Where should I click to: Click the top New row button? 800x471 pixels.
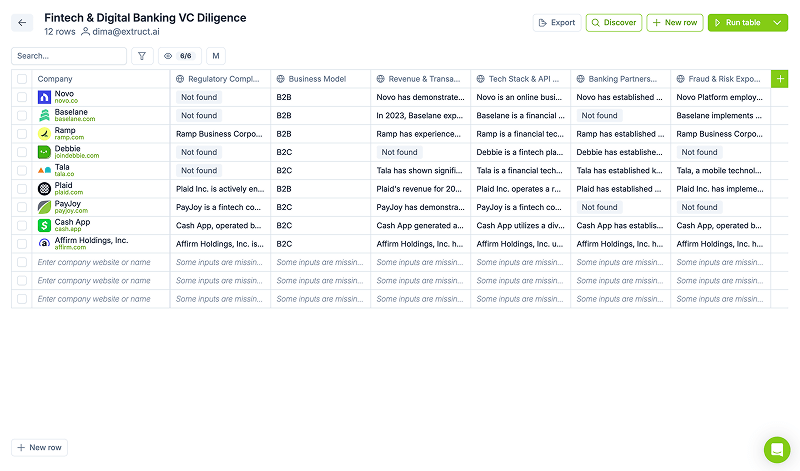pyautogui.click(x=675, y=22)
